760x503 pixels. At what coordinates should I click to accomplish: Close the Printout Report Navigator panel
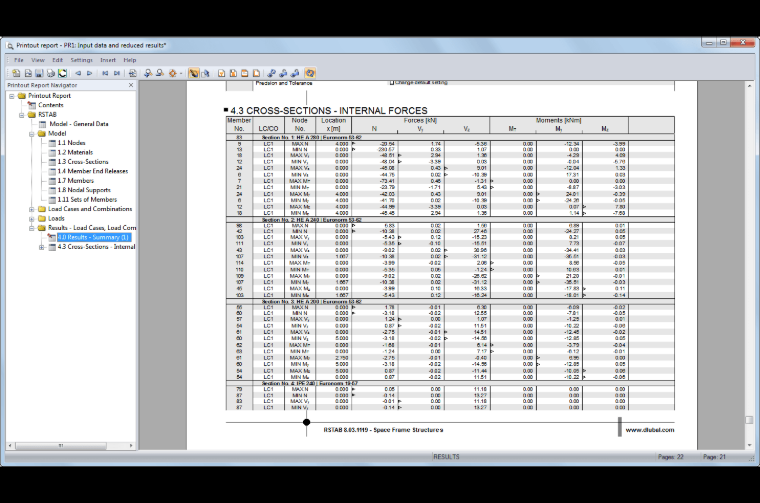131,85
